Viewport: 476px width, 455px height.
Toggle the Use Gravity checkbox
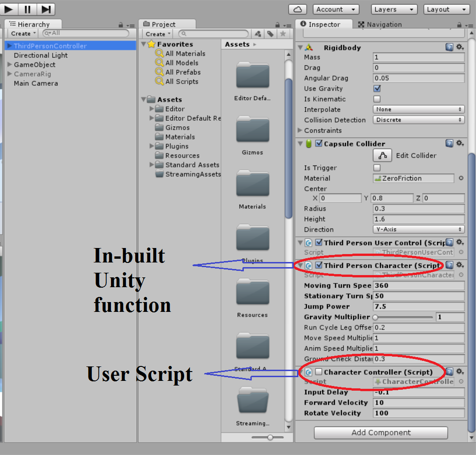377,89
